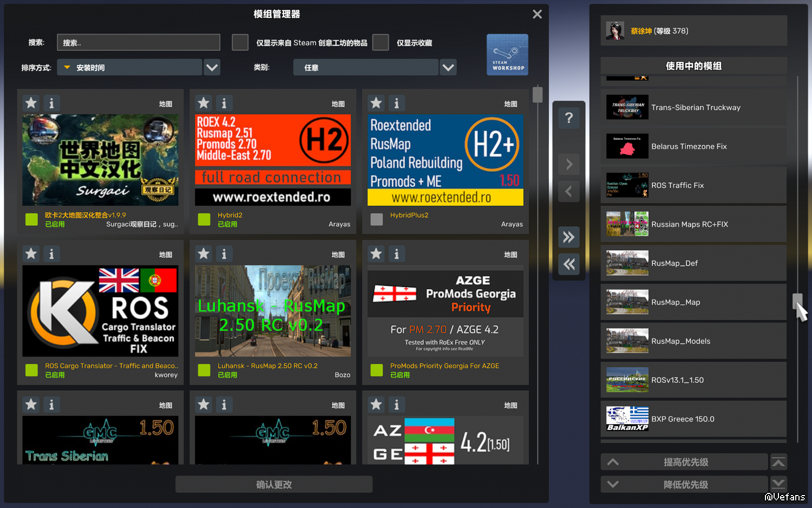
Task: Move mod to top priority with barred up arrow
Action: pyautogui.click(x=778, y=462)
